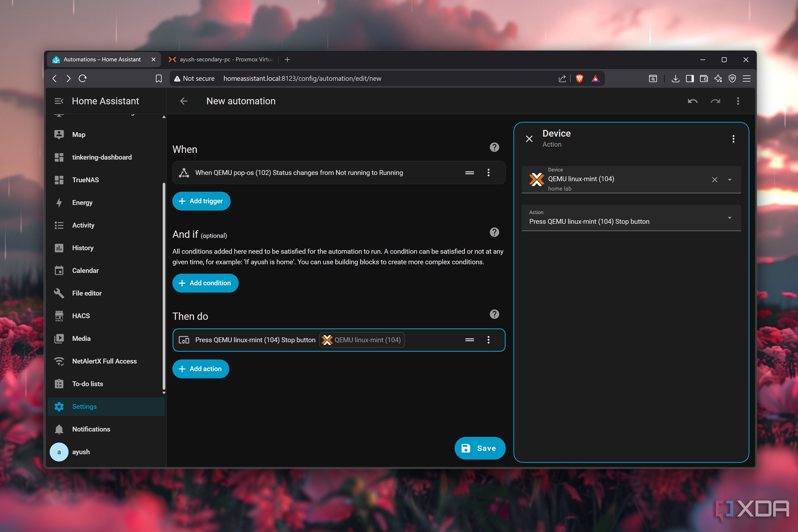Bookmark this page in the browser
This screenshot has width=798, height=532.
tap(158, 78)
